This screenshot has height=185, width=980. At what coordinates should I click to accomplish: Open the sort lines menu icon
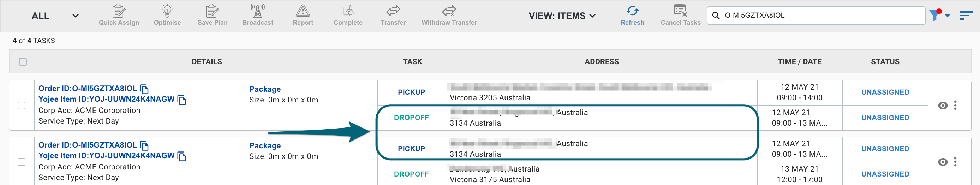click(x=966, y=15)
